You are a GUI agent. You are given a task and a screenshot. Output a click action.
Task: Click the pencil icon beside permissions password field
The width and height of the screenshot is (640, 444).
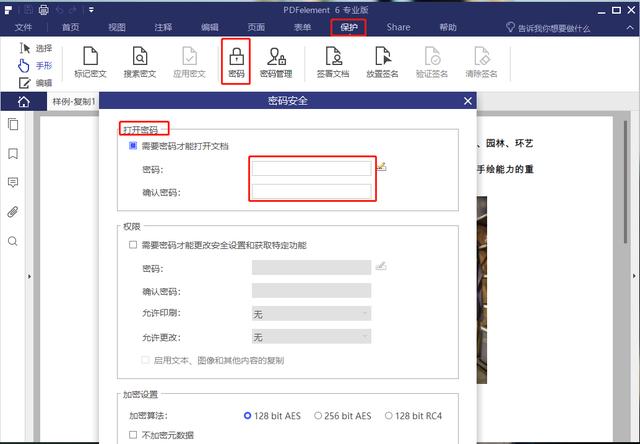[381, 266]
